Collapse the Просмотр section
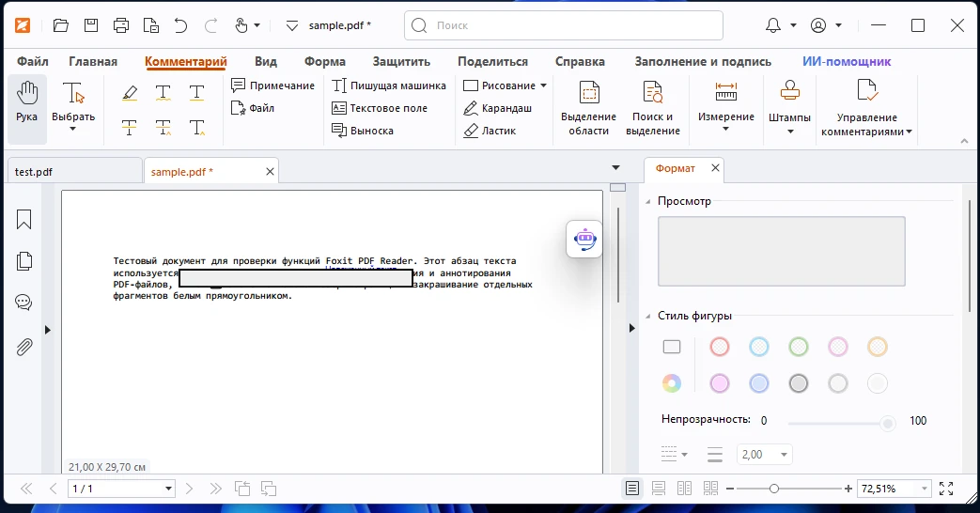 point(647,201)
